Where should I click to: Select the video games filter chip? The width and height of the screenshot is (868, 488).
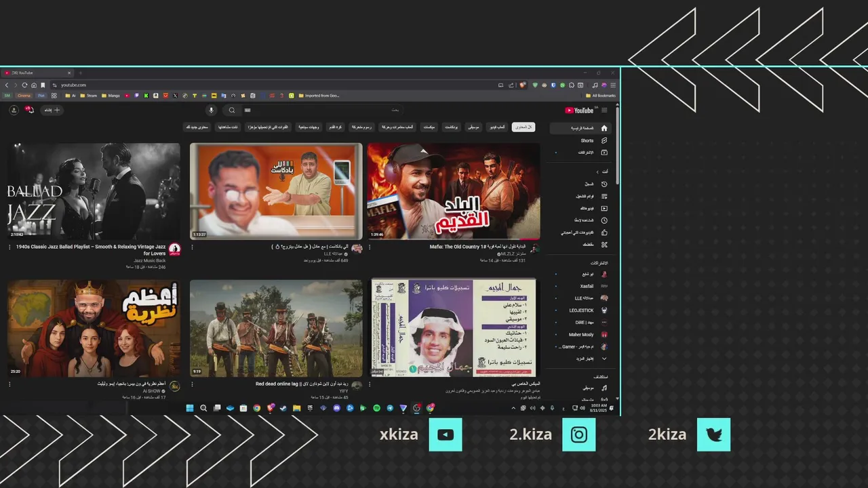coord(497,127)
